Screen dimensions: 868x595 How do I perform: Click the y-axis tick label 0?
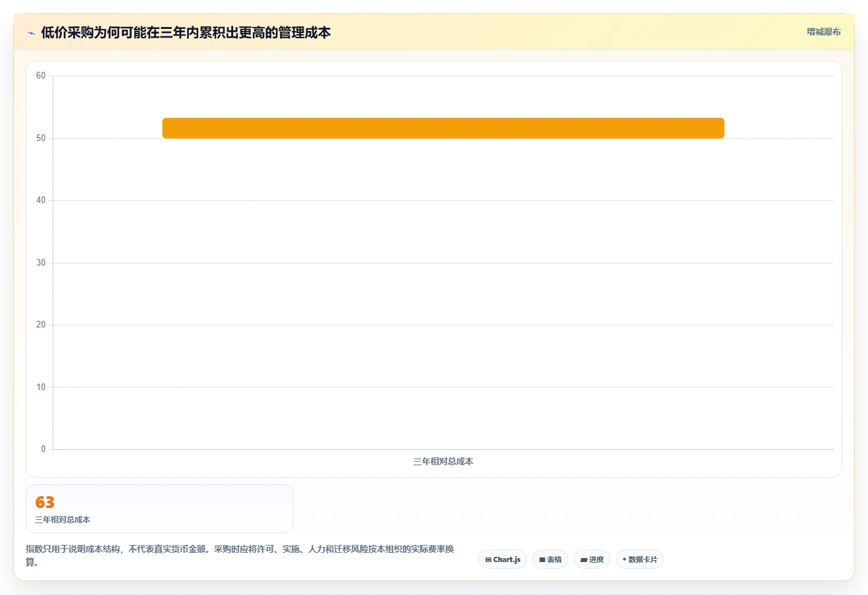[x=43, y=449]
